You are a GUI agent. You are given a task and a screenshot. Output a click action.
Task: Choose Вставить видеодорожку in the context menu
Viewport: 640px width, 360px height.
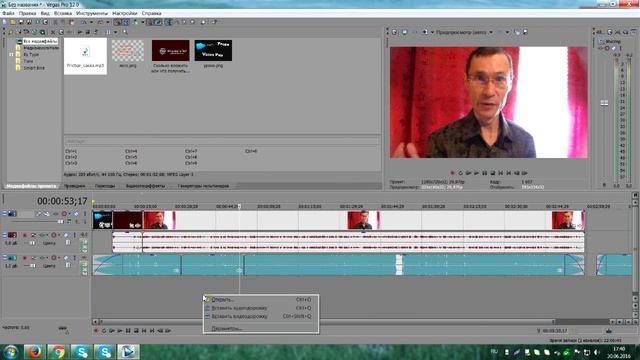pos(239,316)
